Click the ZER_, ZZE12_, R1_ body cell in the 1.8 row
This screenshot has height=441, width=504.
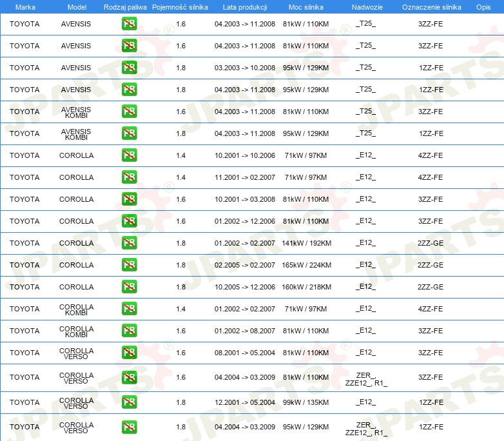click(x=366, y=429)
